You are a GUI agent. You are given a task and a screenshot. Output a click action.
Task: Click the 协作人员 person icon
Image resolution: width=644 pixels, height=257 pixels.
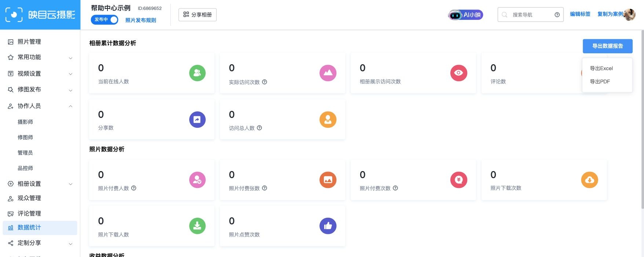(11, 106)
